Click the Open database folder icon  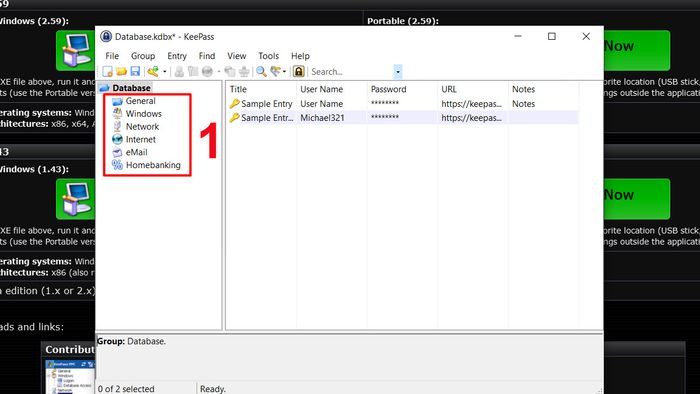pyautogui.click(x=121, y=71)
